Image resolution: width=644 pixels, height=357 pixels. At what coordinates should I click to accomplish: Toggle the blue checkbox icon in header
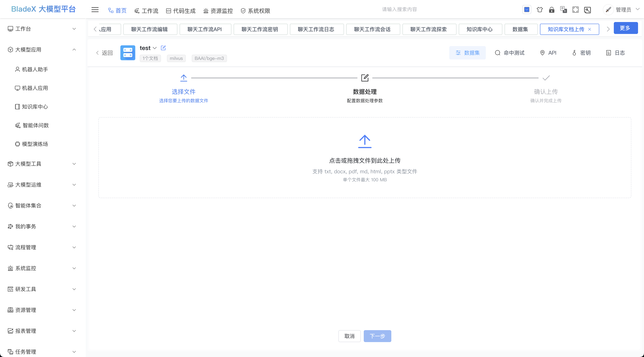pyautogui.click(x=527, y=10)
